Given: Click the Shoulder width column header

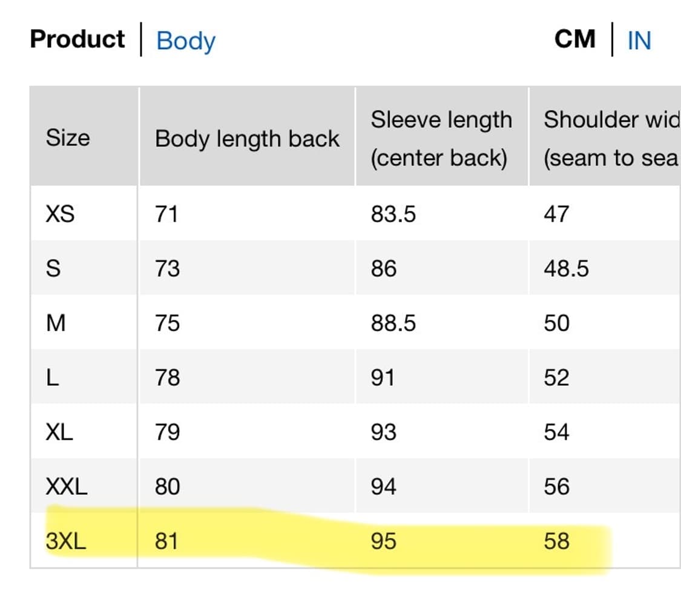Looking at the screenshot, I should 611,139.
